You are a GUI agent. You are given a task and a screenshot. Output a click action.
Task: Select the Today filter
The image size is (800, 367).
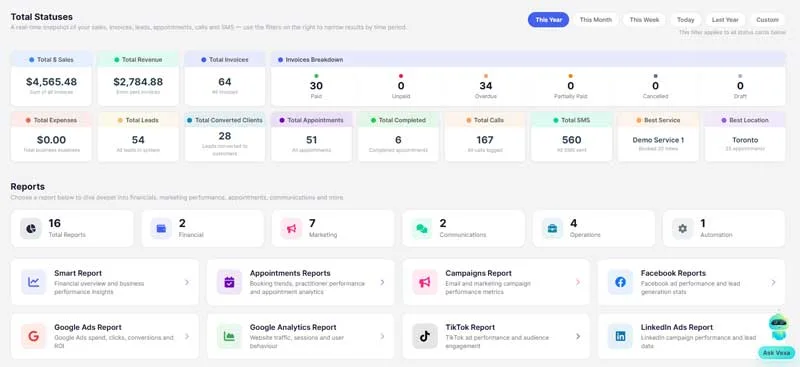tap(686, 20)
